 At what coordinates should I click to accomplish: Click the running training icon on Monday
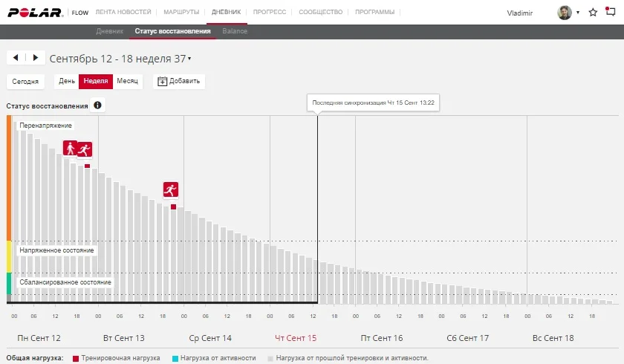point(85,150)
